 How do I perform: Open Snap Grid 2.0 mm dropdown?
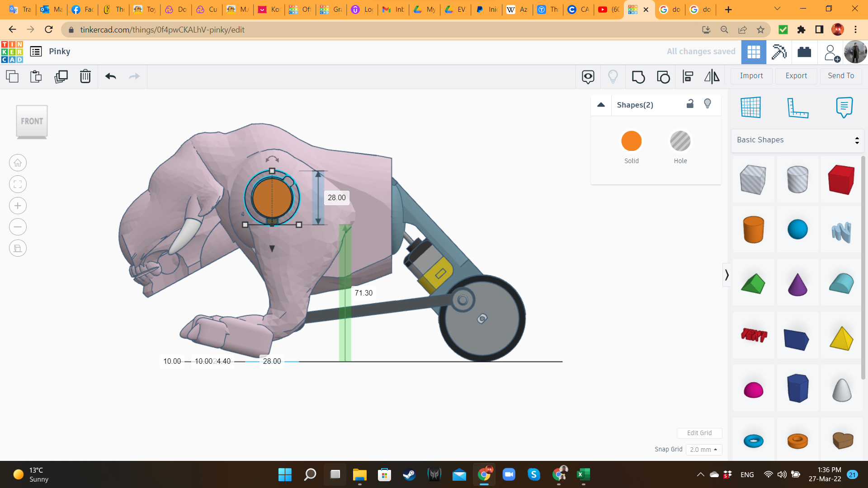[704, 450]
